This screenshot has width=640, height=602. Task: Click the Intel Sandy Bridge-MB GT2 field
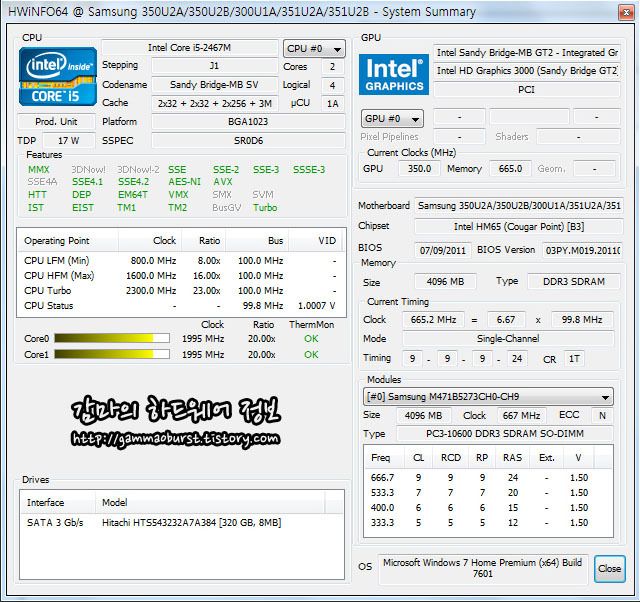[x=527, y=53]
